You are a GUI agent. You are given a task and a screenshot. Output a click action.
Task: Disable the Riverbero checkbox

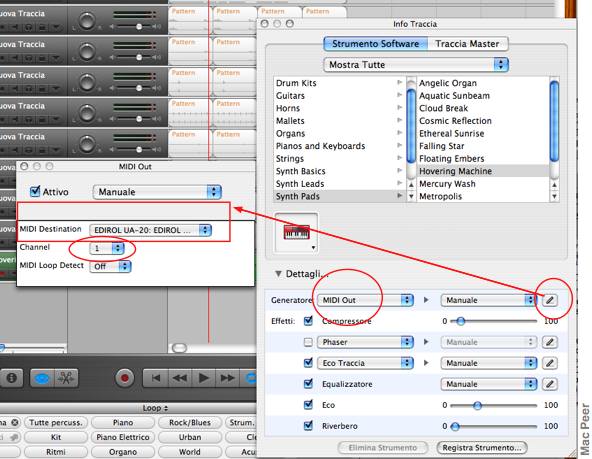pyautogui.click(x=308, y=426)
